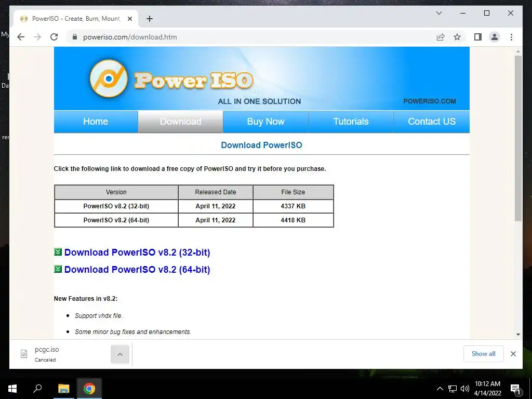Click the page vertical scrollbar thumb

coord(518,138)
